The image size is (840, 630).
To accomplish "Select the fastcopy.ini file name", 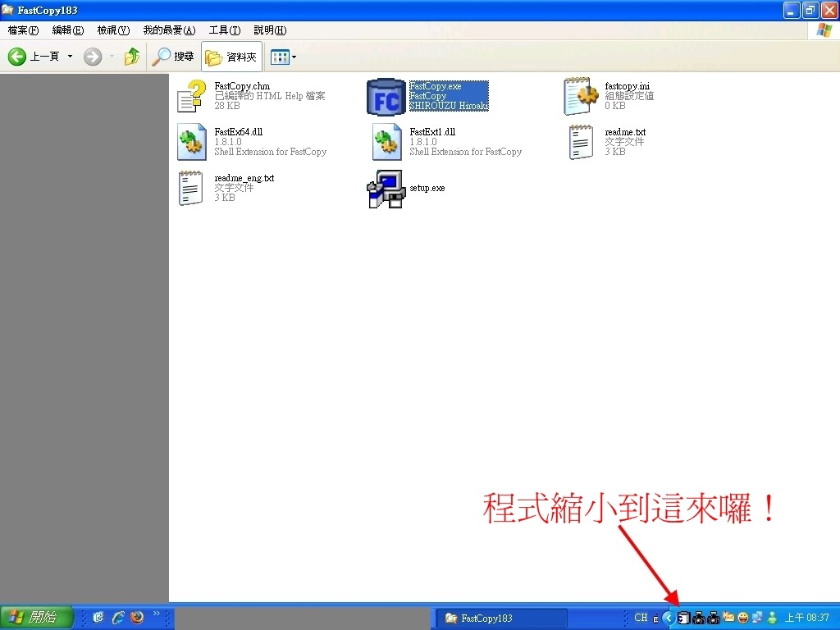I will tap(627, 85).
